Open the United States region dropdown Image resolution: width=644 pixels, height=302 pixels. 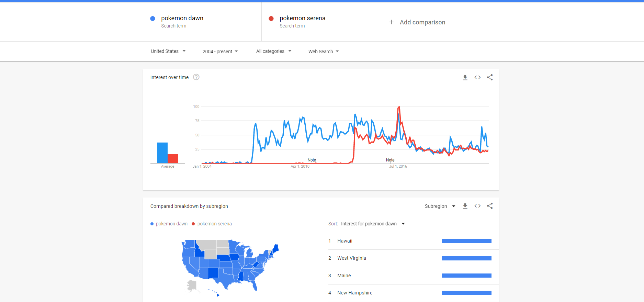click(x=168, y=52)
